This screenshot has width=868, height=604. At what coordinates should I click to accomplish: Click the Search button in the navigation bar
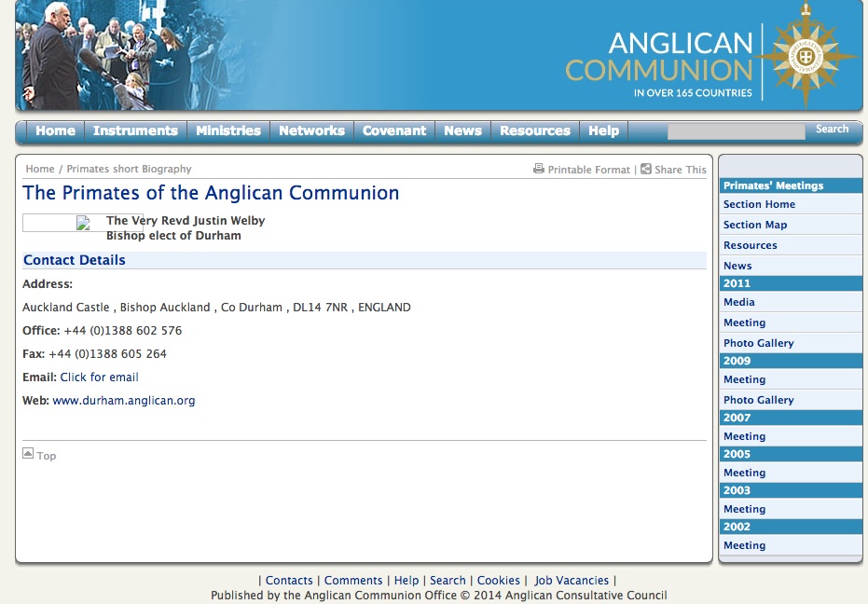pyautogui.click(x=832, y=129)
